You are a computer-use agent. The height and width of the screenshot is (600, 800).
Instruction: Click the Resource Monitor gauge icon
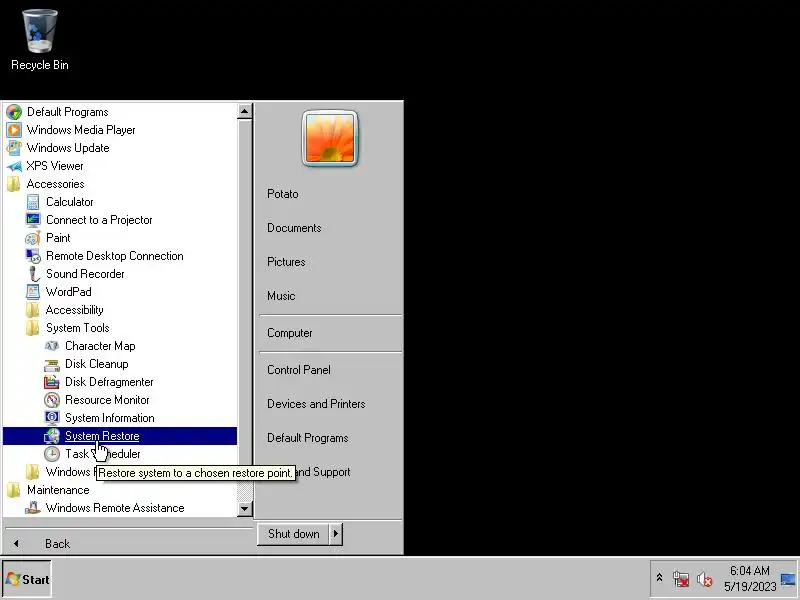52,400
